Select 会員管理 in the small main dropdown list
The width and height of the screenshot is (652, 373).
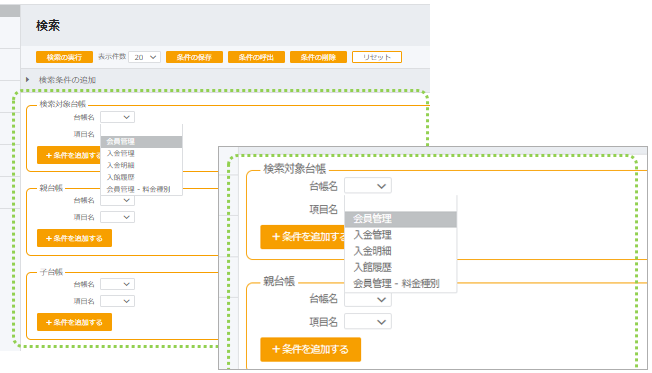(141, 142)
